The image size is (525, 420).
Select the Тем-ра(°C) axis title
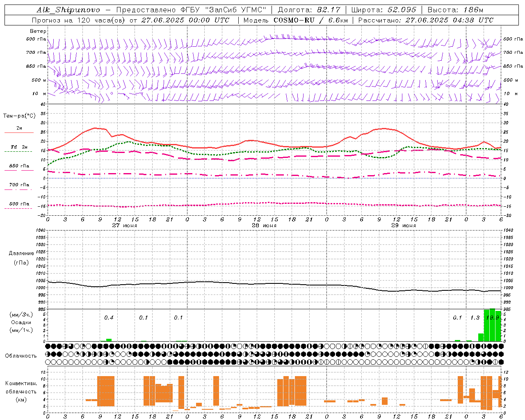19,116
